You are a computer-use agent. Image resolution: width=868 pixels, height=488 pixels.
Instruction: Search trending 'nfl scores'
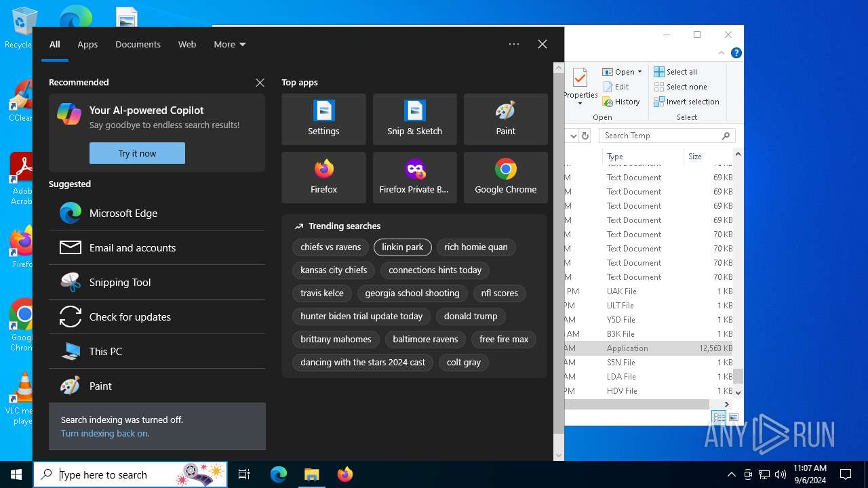click(x=500, y=293)
